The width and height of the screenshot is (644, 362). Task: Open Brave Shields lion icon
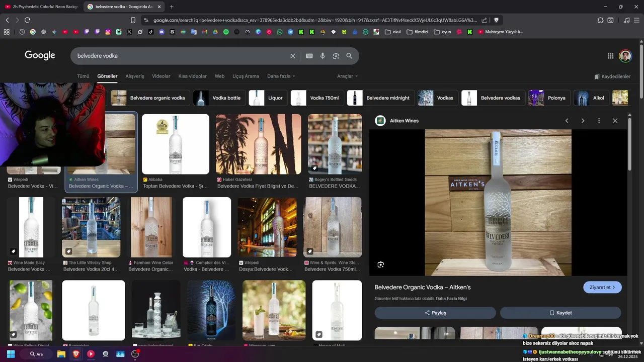point(496,20)
